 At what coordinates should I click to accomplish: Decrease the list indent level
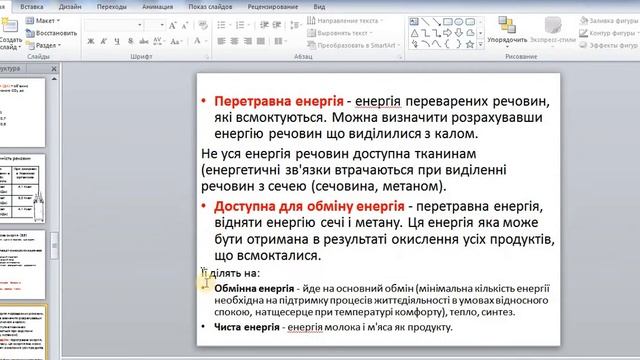(264, 25)
